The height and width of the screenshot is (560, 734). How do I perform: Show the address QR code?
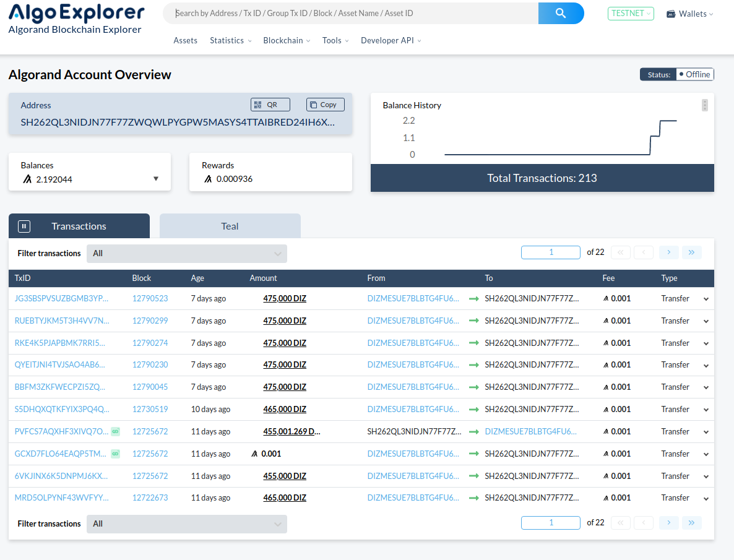(x=270, y=105)
